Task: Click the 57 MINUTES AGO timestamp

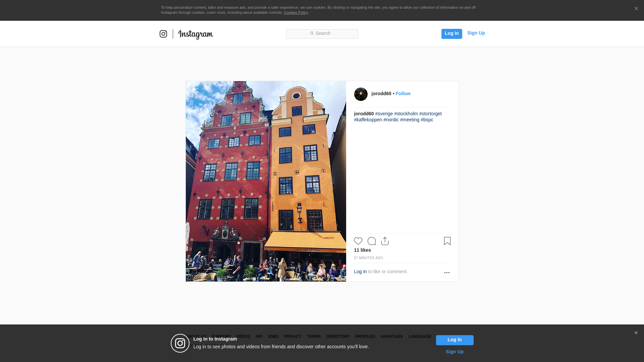Action: [x=369, y=258]
